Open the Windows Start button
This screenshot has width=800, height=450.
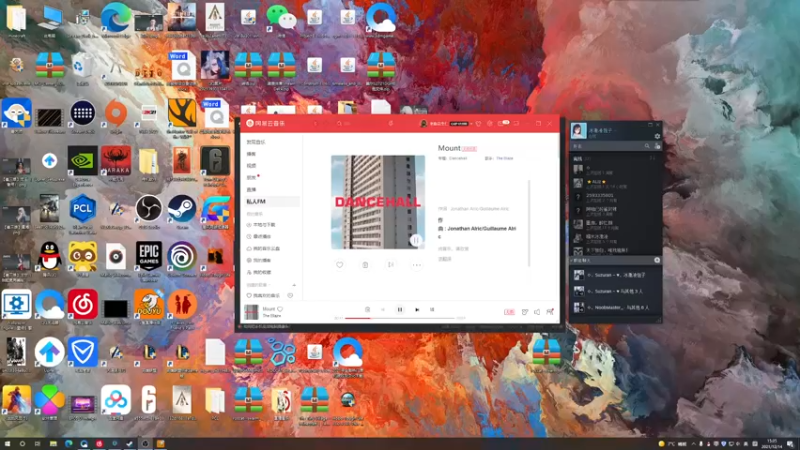pyautogui.click(x=7, y=444)
